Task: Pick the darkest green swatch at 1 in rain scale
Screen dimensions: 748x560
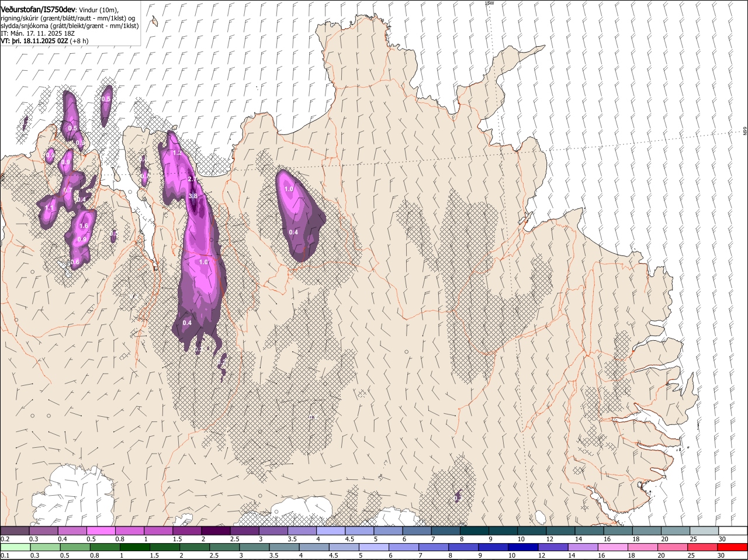Action: tap(136, 547)
